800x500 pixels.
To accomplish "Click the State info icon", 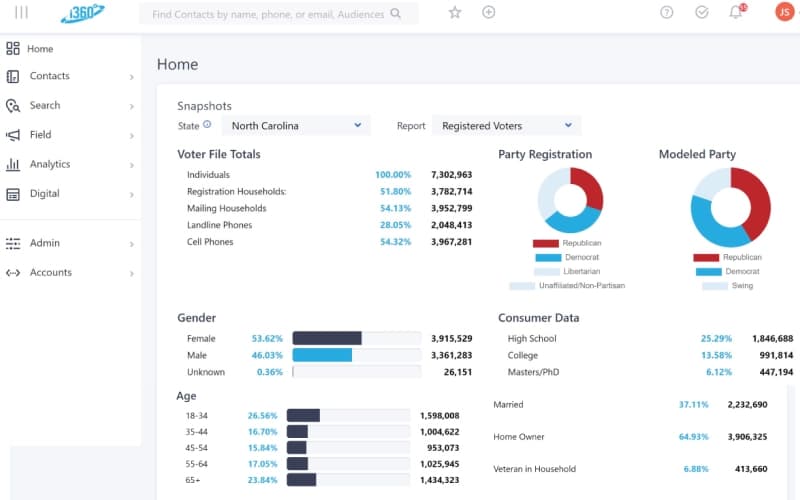I will tap(207, 124).
